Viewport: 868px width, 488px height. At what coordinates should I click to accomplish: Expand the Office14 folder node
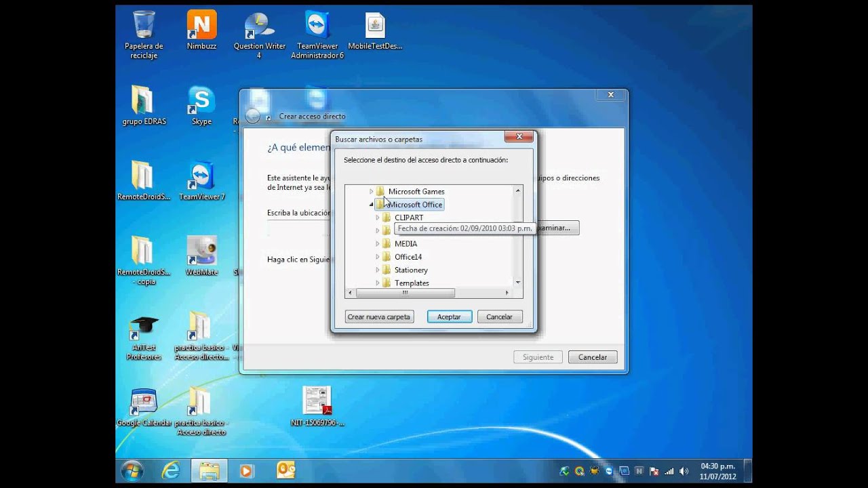(378, 257)
